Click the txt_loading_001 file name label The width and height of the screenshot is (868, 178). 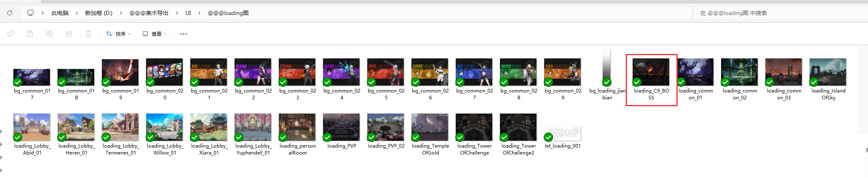pos(562,146)
